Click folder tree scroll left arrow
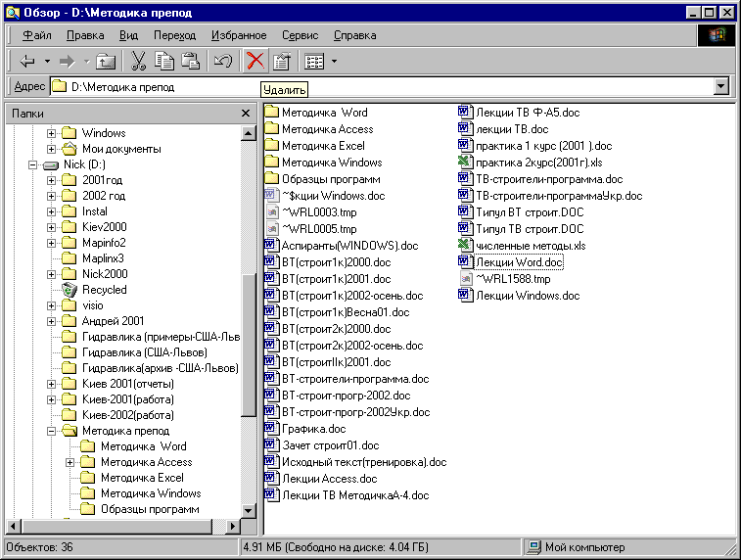Screen dimensions: 741x560 [x=14, y=526]
